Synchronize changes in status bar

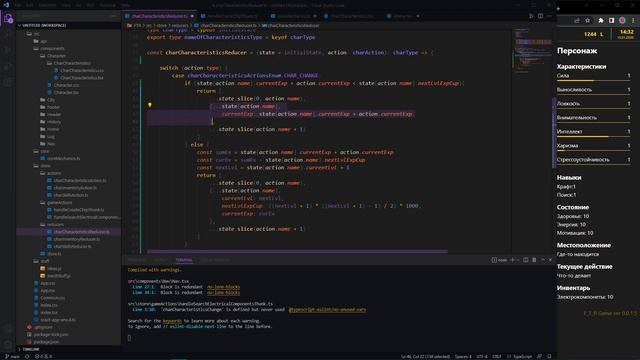(27, 356)
